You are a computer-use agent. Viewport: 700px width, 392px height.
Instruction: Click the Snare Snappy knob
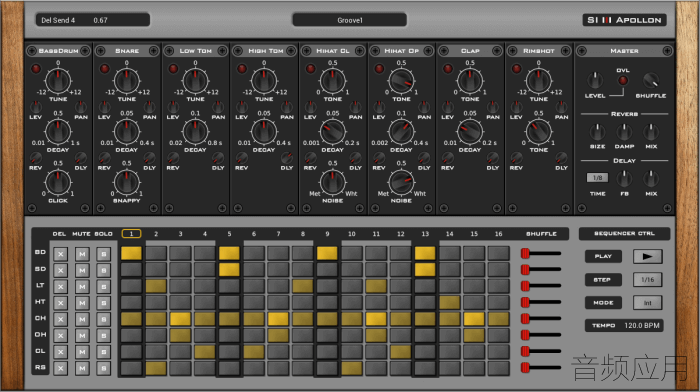click(x=127, y=183)
